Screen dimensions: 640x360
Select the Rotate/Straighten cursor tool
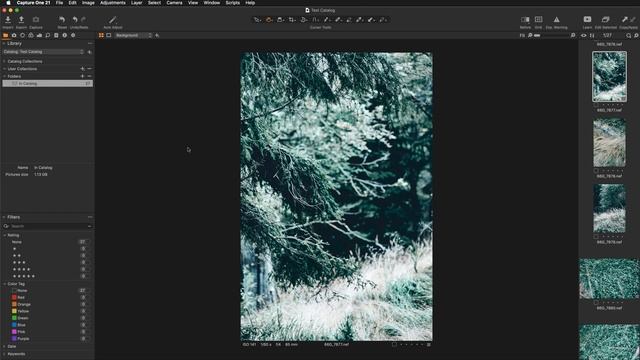[304, 20]
